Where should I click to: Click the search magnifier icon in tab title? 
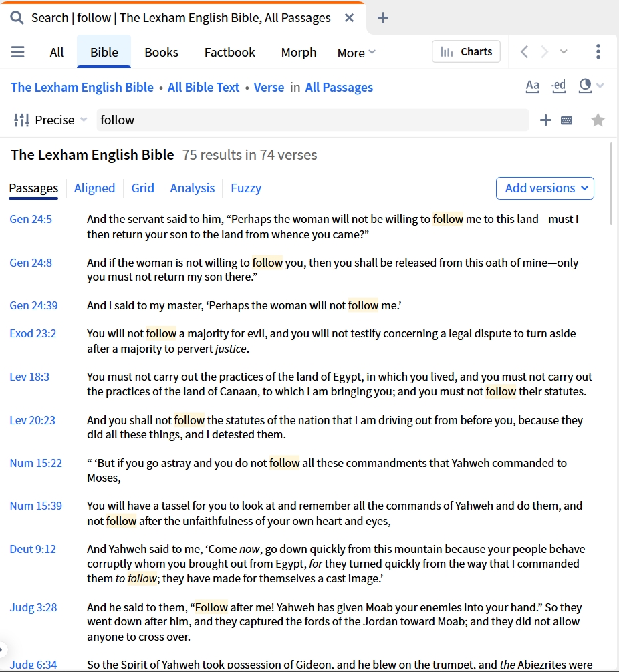17,17
